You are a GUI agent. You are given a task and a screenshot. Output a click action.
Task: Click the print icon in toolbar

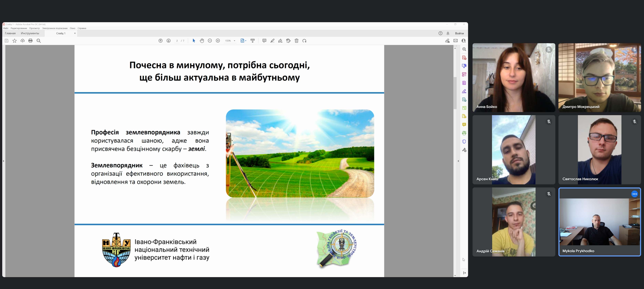[30, 41]
